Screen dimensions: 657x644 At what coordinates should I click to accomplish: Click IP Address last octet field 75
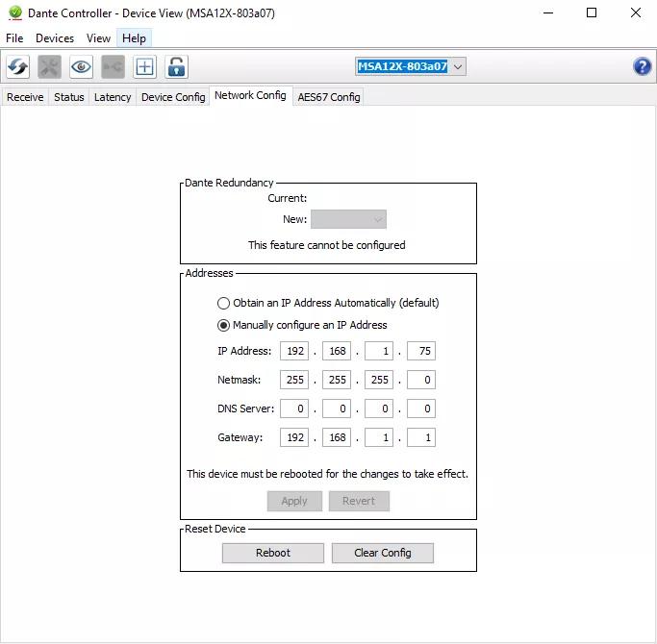pyautogui.click(x=421, y=351)
